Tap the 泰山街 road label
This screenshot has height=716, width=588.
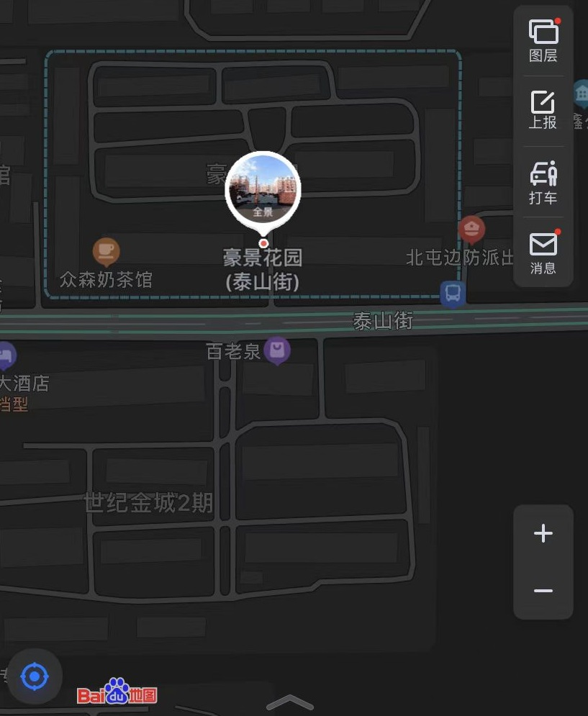point(383,321)
